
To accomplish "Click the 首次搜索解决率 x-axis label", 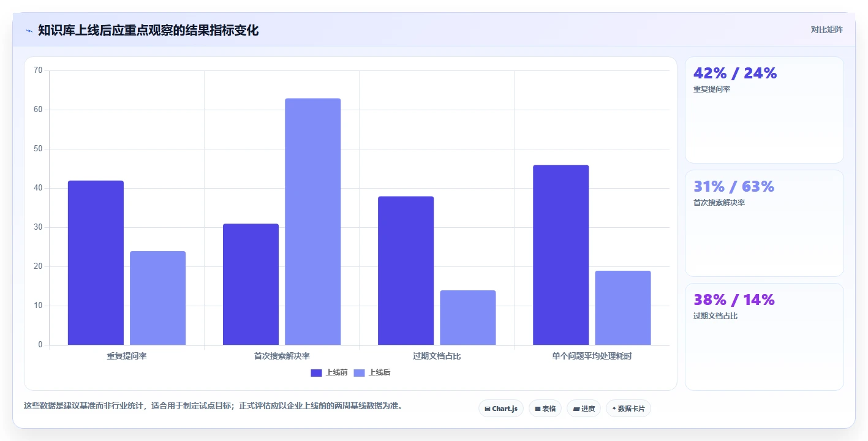I will [x=282, y=356].
